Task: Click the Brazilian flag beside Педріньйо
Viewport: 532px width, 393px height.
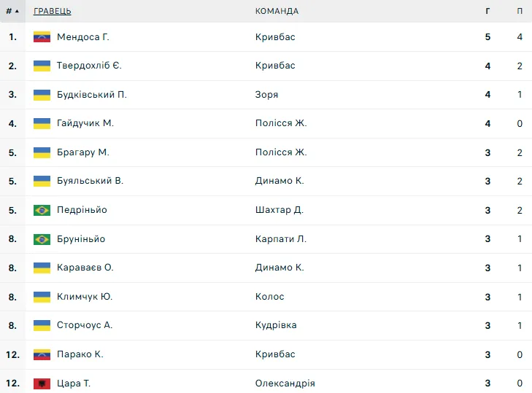Action: coord(42,210)
